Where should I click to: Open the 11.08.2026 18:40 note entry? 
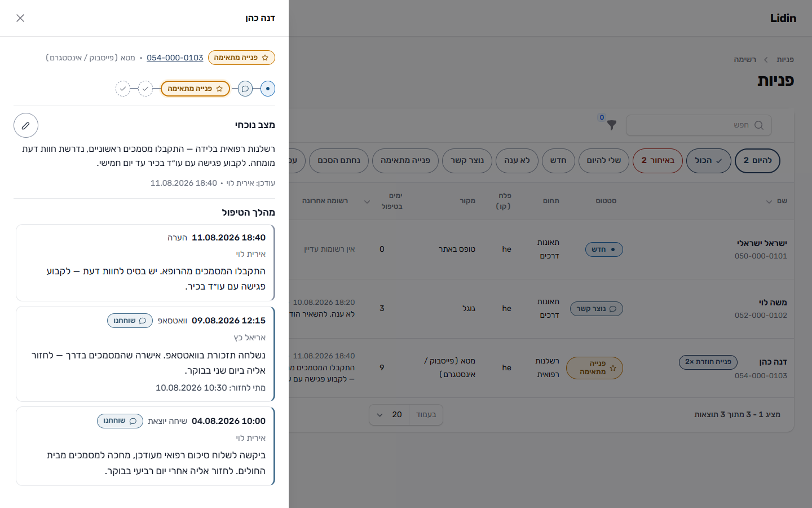145,262
